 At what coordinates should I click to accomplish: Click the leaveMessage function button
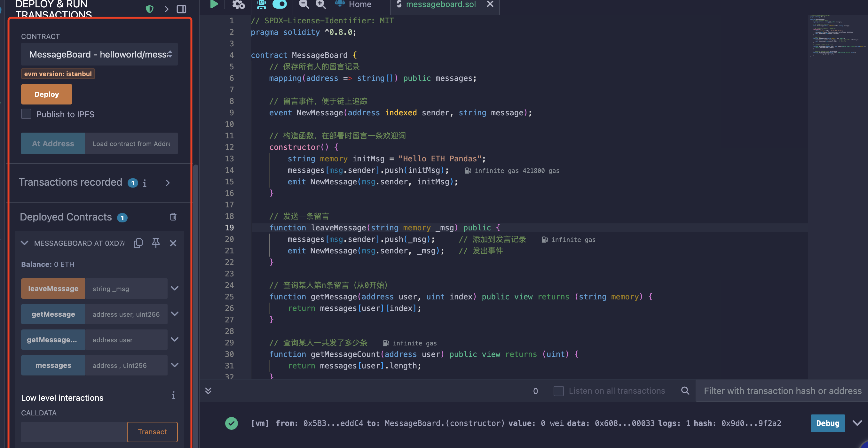click(53, 289)
